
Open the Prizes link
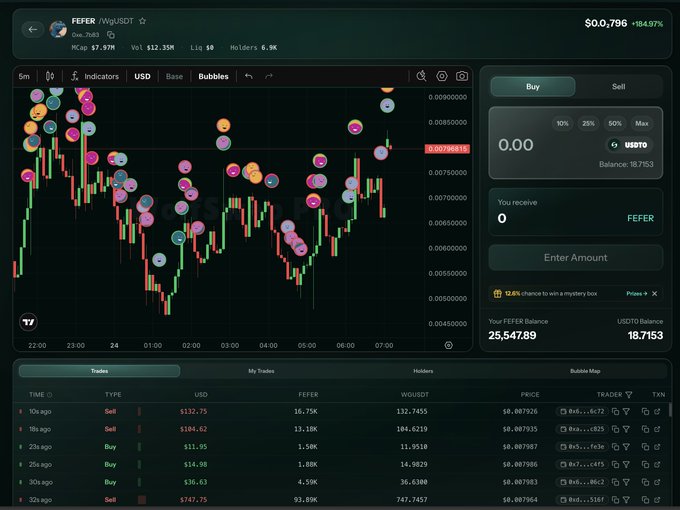[x=637, y=294]
